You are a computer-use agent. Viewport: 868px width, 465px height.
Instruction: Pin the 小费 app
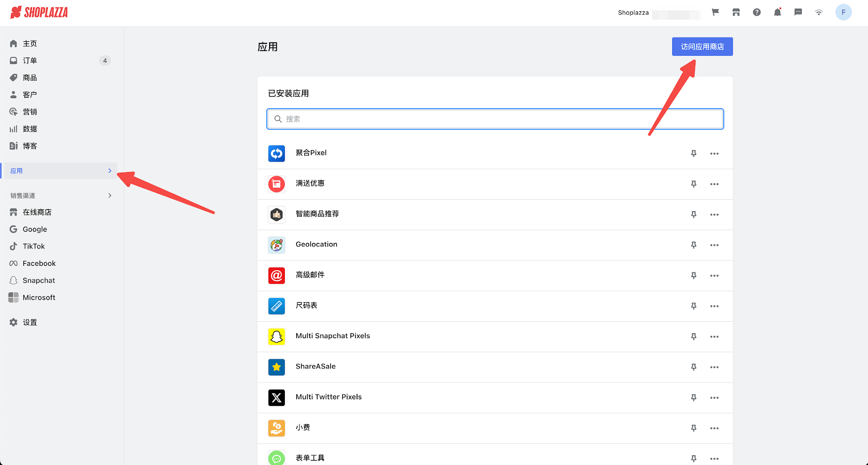693,428
